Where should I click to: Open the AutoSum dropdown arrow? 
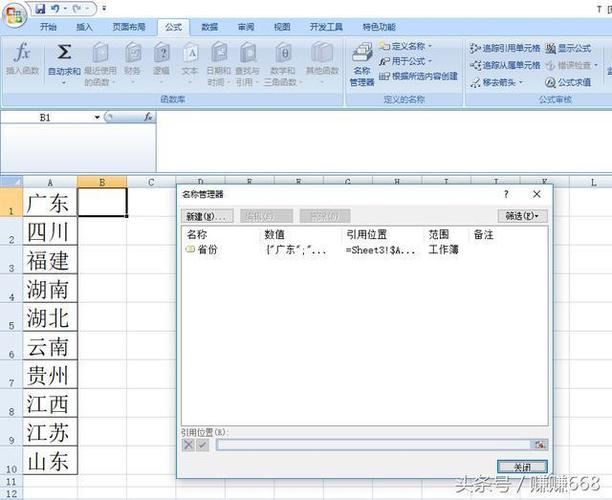(64, 82)
